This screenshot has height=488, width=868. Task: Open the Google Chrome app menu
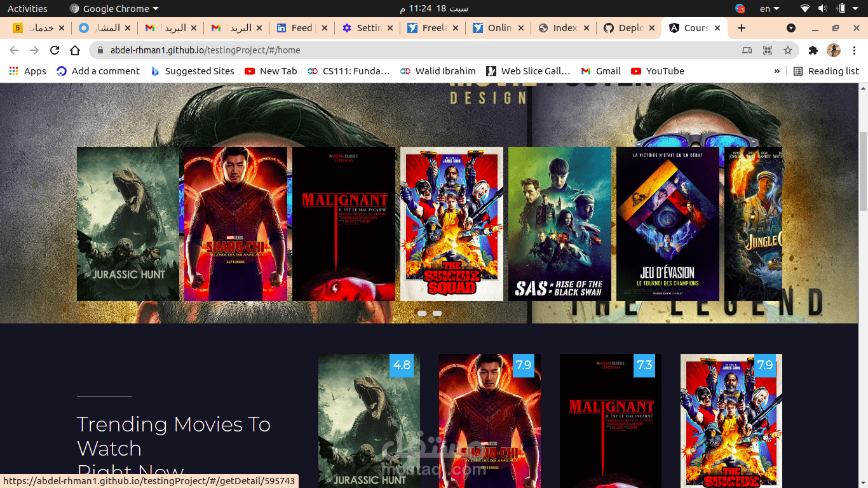tap(114, 9)
